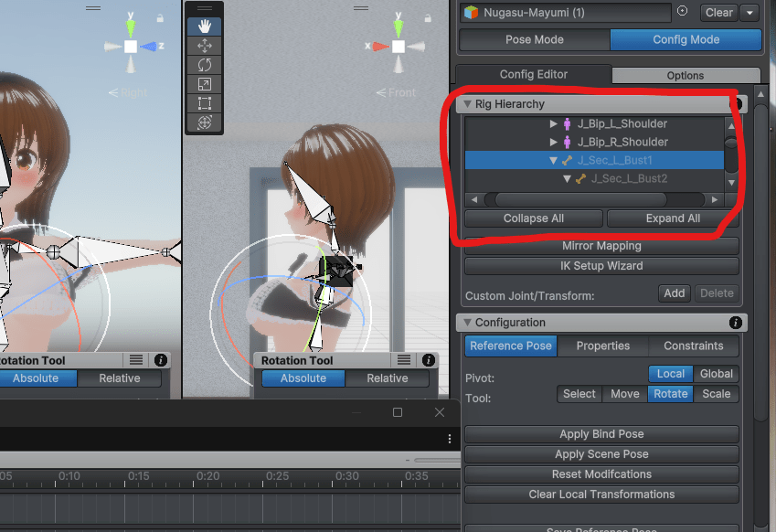This screenshot has width=776, height=532.
Task: Select the Rect tool in viewport toolbar
Action: pos(204,103)
